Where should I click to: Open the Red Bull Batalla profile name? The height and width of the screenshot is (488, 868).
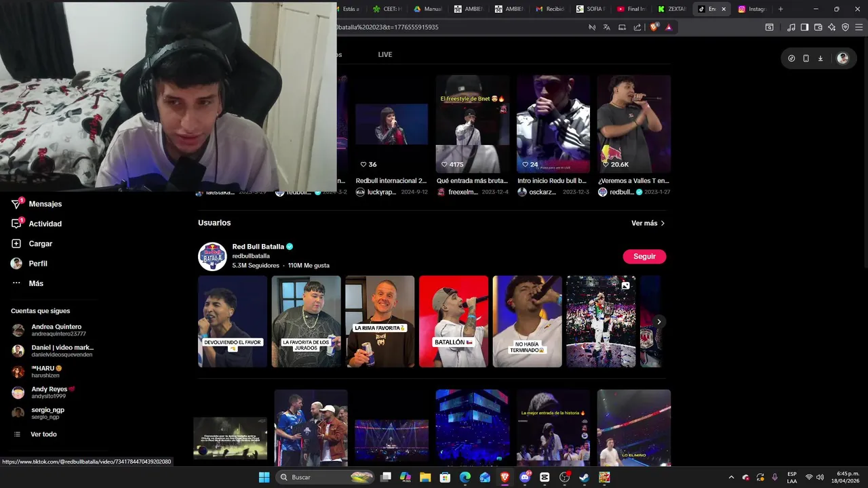coord(258,247)
